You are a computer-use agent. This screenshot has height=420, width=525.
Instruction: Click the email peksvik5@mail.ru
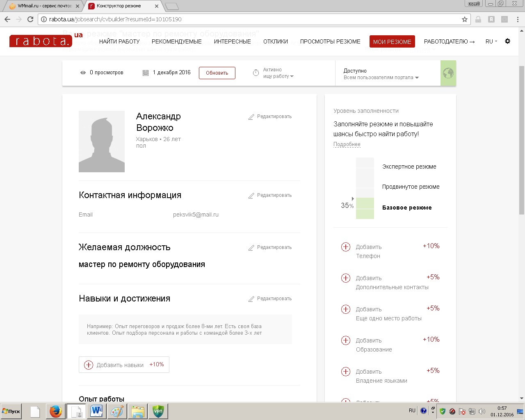[x=196, y=215]
